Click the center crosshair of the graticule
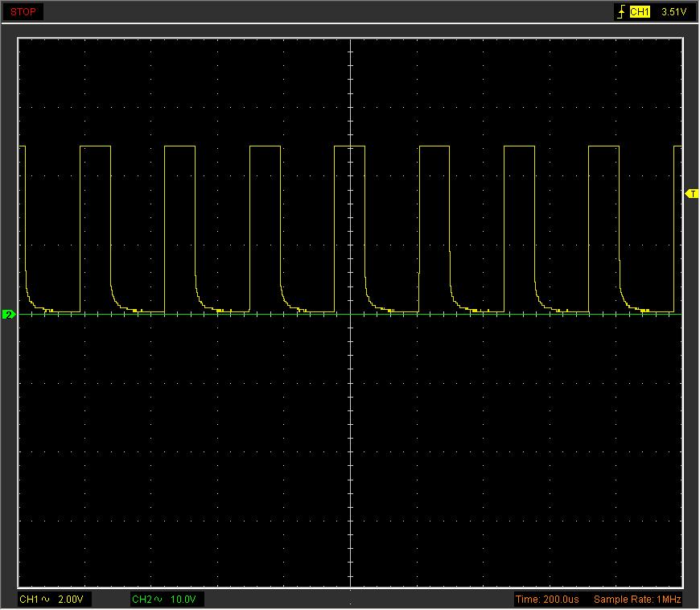Viewport: 700px width, 610px height. [x=350, y=314]
